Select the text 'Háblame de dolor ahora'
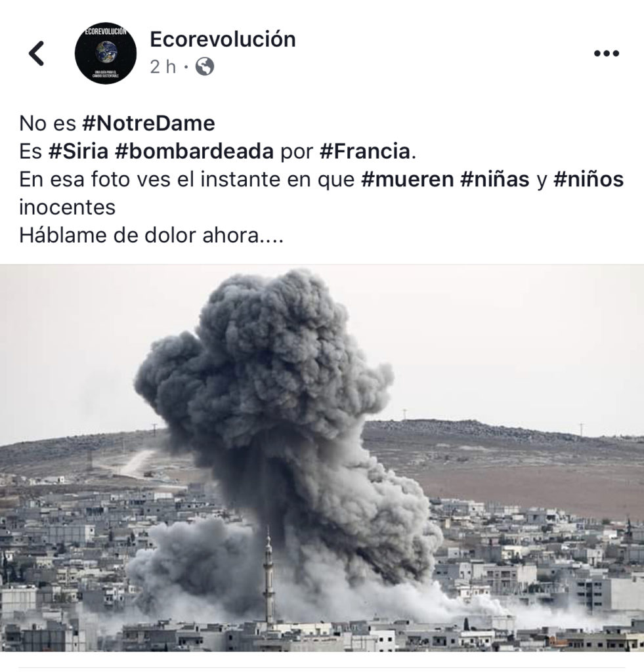Image resolution: width=644 pixels, height=672 pixels. (x=139, y=236)
